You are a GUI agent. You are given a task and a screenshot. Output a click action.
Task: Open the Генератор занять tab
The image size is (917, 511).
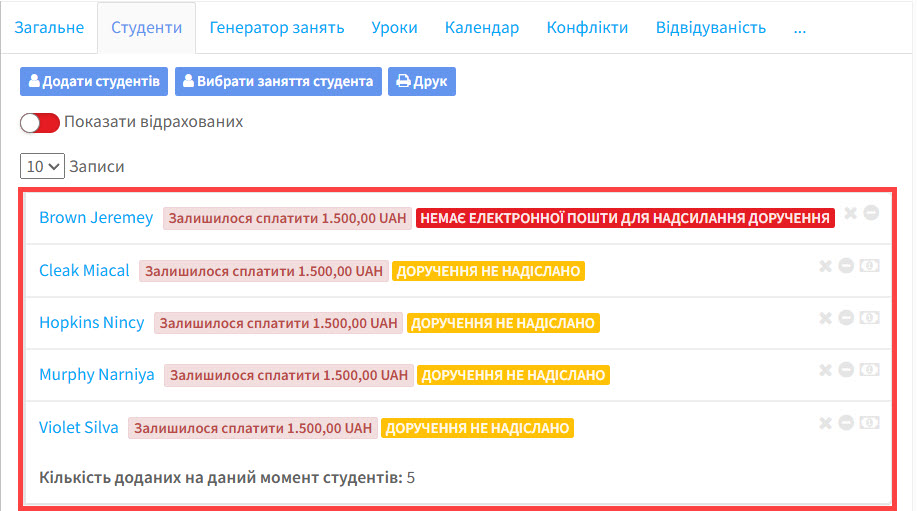click(277, 27)
